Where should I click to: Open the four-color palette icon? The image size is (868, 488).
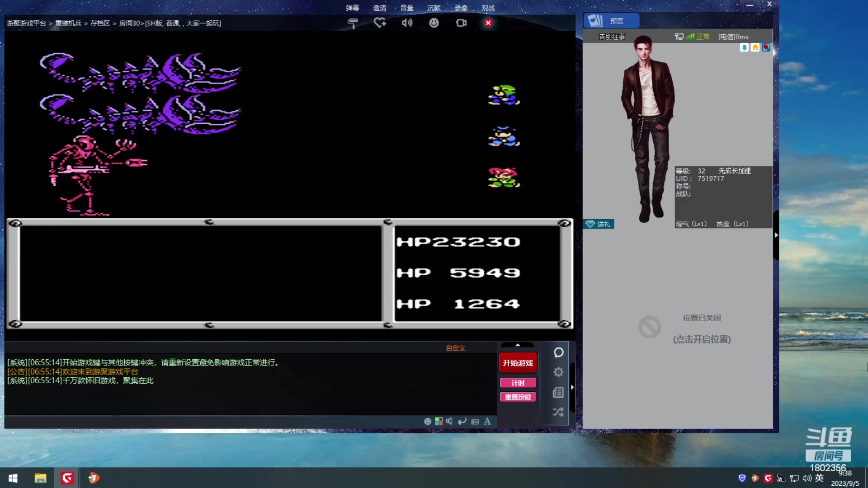[439, 421]
